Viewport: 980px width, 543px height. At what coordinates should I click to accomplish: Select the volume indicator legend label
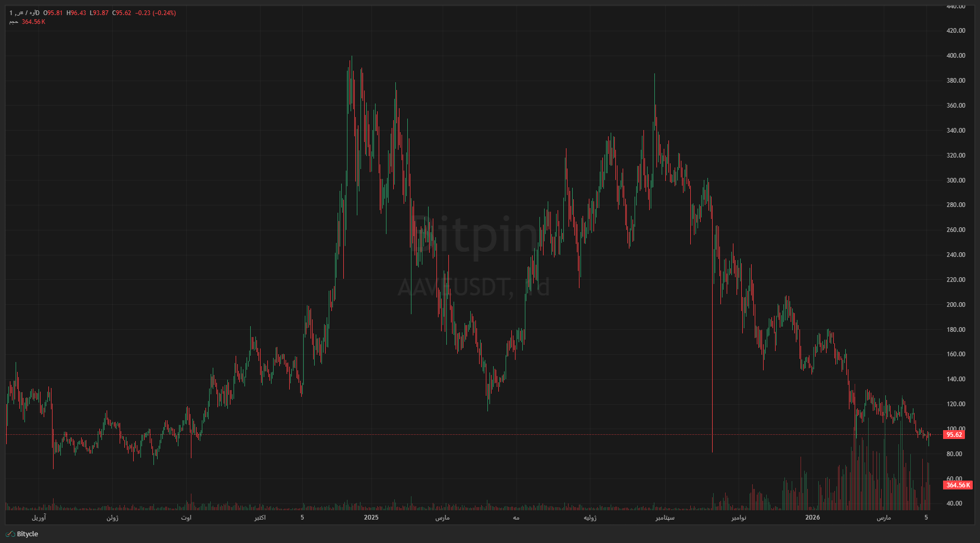click(x=14, y=22)
